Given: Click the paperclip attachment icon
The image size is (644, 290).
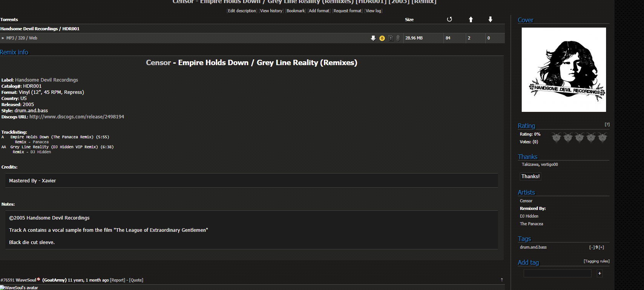Looking at the screenshot, I should point(398,38).
